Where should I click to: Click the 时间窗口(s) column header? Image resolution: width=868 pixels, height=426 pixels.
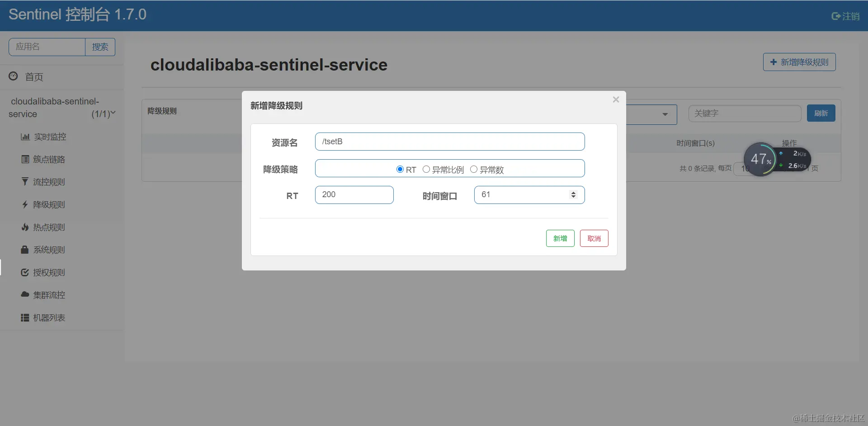point(695,143)
